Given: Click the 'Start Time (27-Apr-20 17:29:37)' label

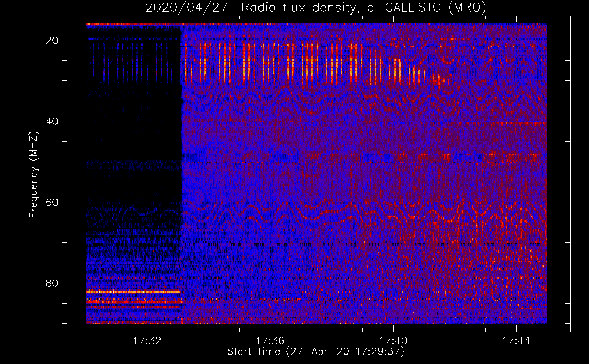Looking at the screenshot, I should coord(316,352).
